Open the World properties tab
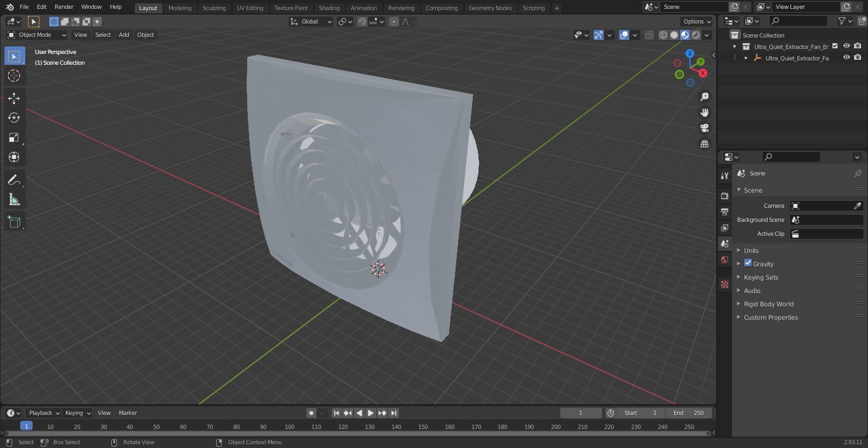 coord(724,260)
